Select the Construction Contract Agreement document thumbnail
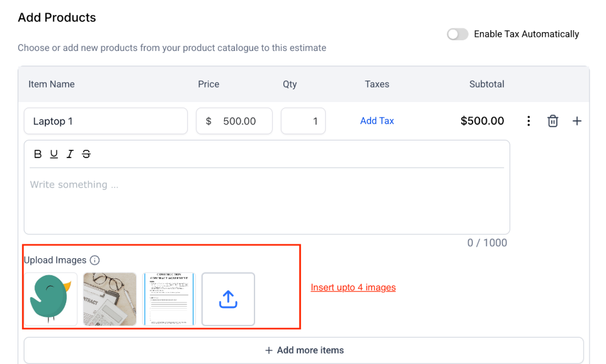606x364 pixels. pos(169,299)
